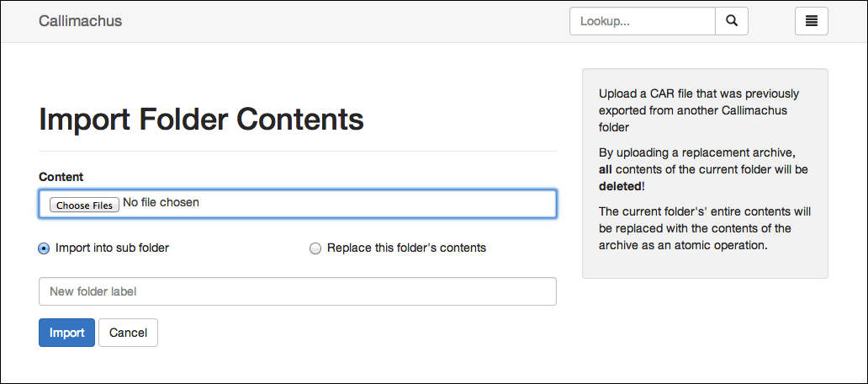The image size is (868, 384).
Task: Select the Import into sub folder radio button
Action: (x=44, y=248)
